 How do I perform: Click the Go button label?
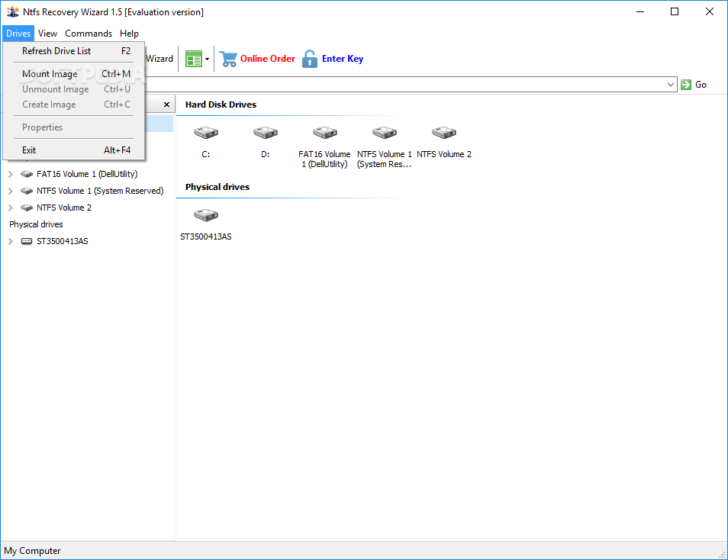pos(701,85)
